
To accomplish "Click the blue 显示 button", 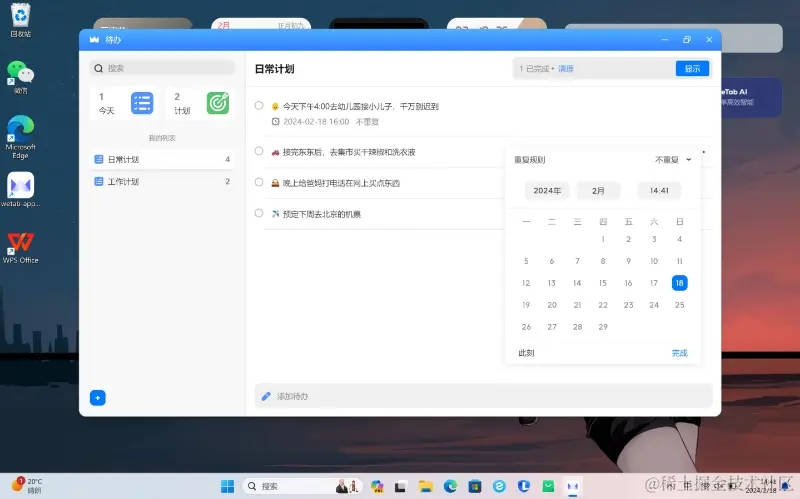I will [x=692, y=68].
